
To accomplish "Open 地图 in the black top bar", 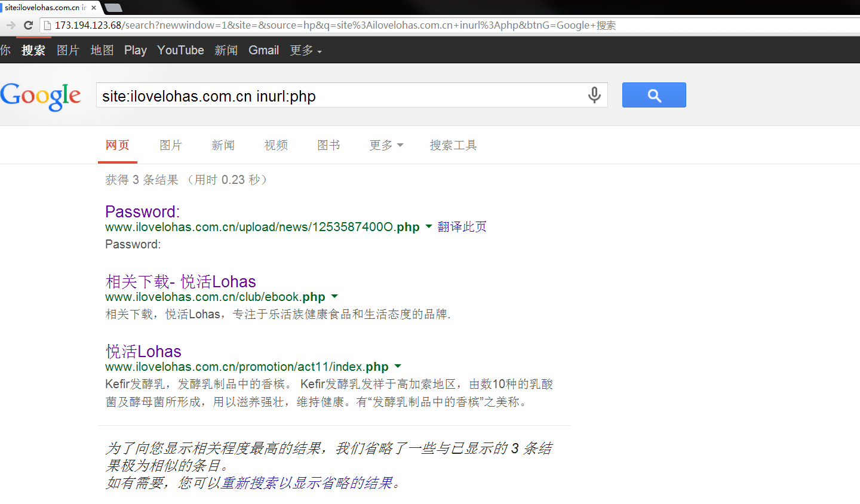I will pyautogui.click(x=102, y=50).
